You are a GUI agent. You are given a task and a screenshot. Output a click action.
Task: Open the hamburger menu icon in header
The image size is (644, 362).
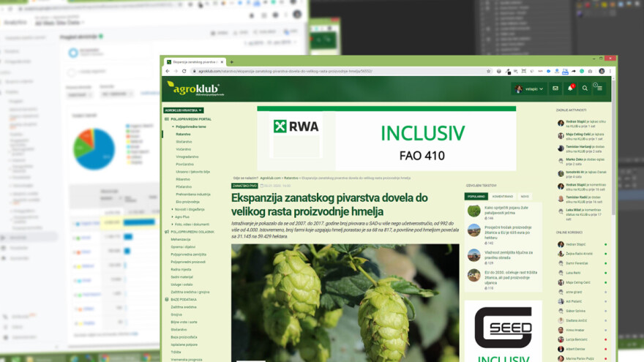[599, 88]
